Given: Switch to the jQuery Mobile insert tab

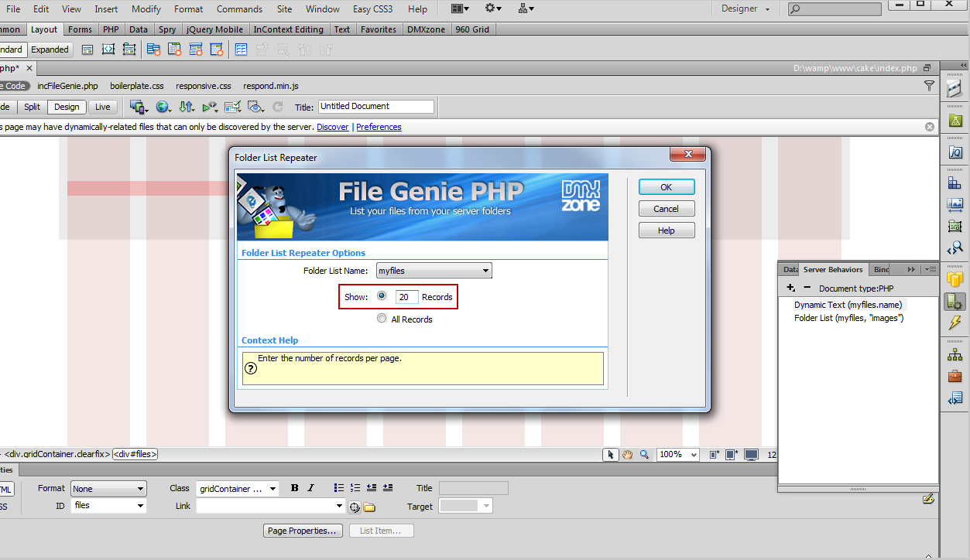Looking at the screenshot, I should (214, 29).
